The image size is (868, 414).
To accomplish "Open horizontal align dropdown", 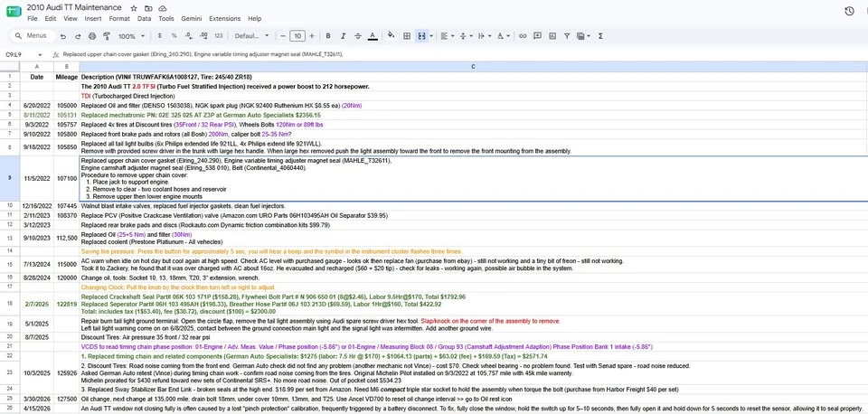I will coord(447,36).
